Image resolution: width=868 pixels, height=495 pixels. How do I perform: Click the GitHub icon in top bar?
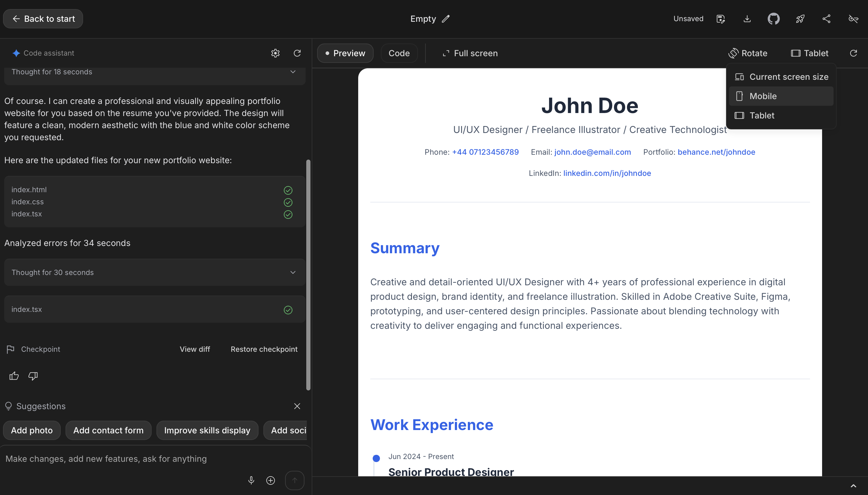pyautogui.click(x=773, y=19)
